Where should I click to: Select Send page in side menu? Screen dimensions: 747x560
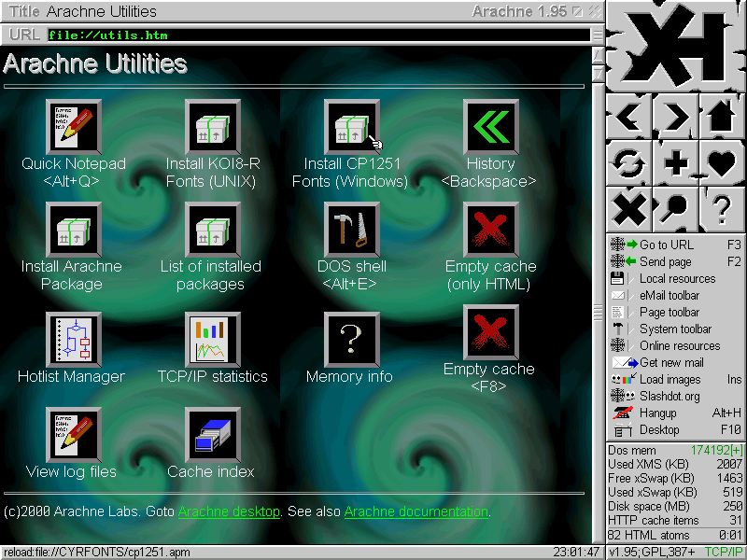(x=675, y=261)
